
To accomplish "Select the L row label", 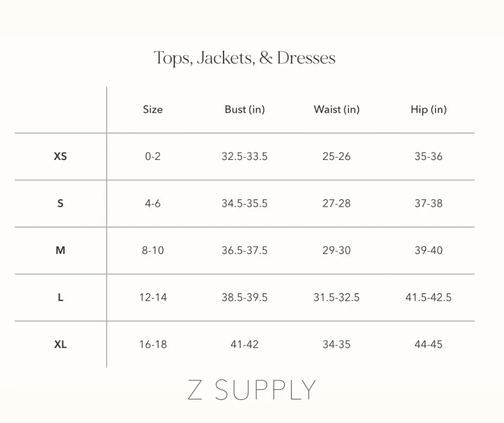I will (x=61, y=297).
